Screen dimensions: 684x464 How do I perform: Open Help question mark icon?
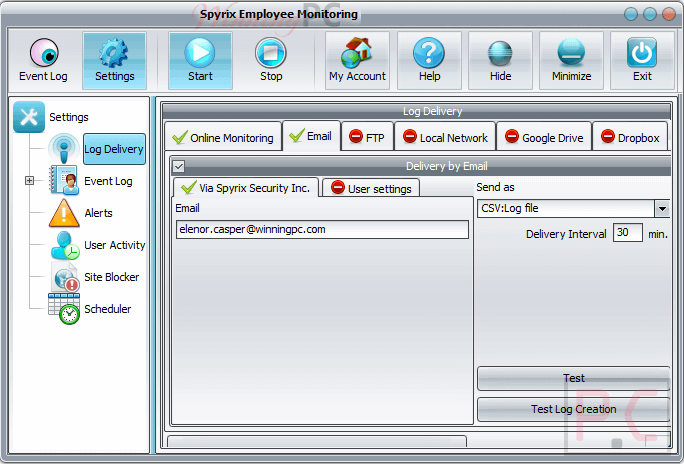tap(429, 53)
